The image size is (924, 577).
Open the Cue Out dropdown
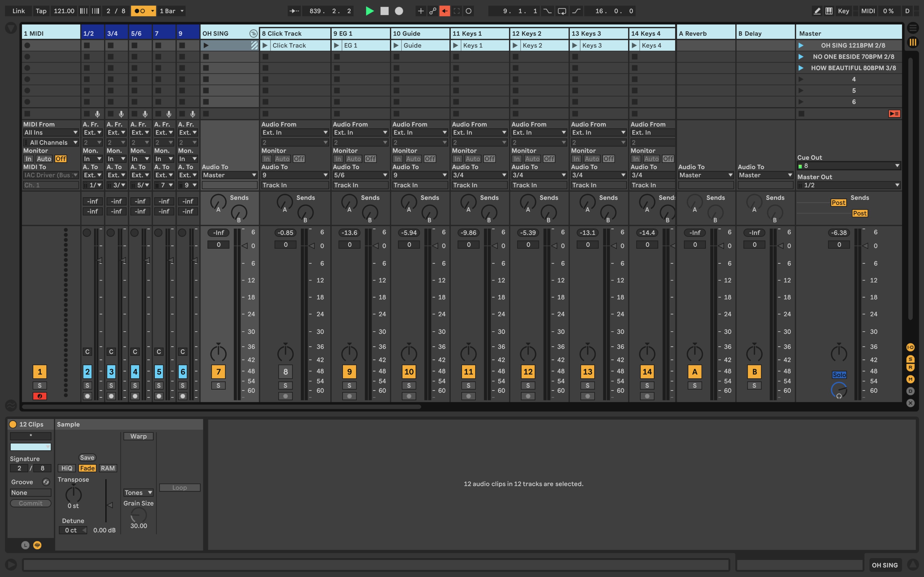(848, 166)
